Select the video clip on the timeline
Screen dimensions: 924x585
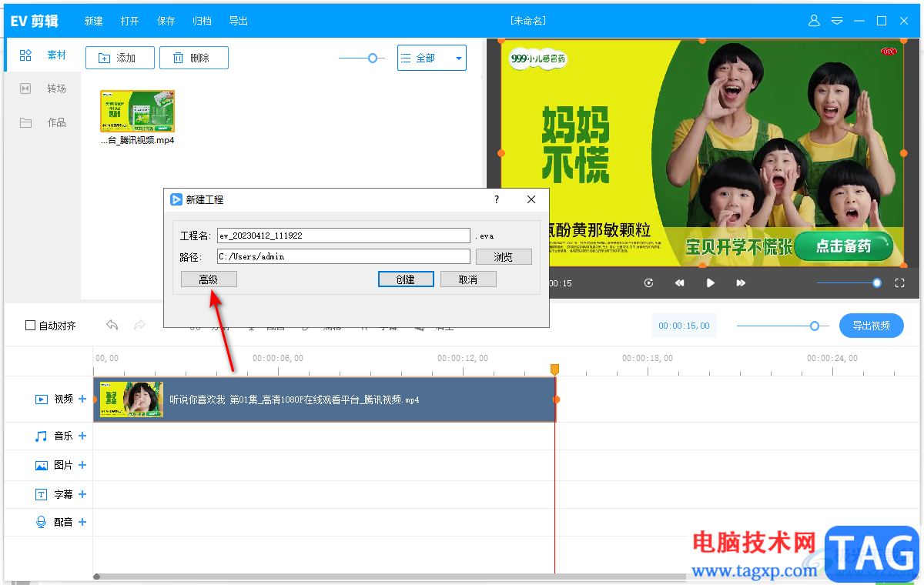(x=324, y=399)
